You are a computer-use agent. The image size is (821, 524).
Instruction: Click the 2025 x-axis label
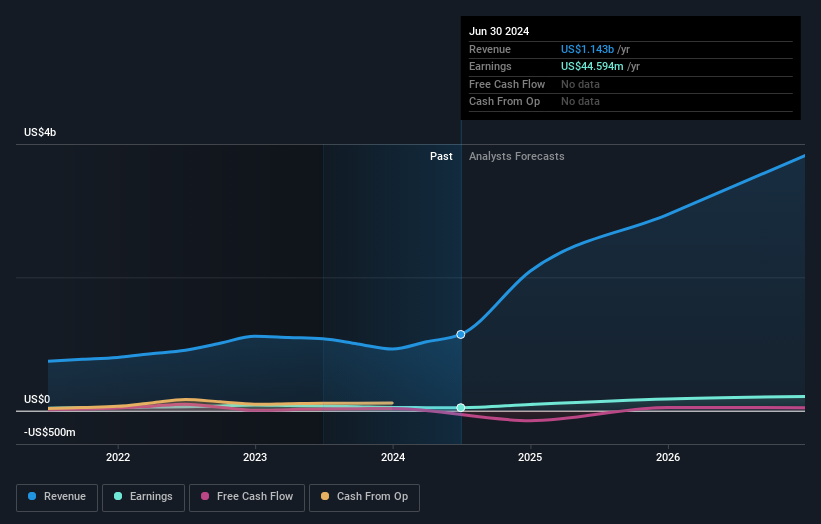point(530,457)
